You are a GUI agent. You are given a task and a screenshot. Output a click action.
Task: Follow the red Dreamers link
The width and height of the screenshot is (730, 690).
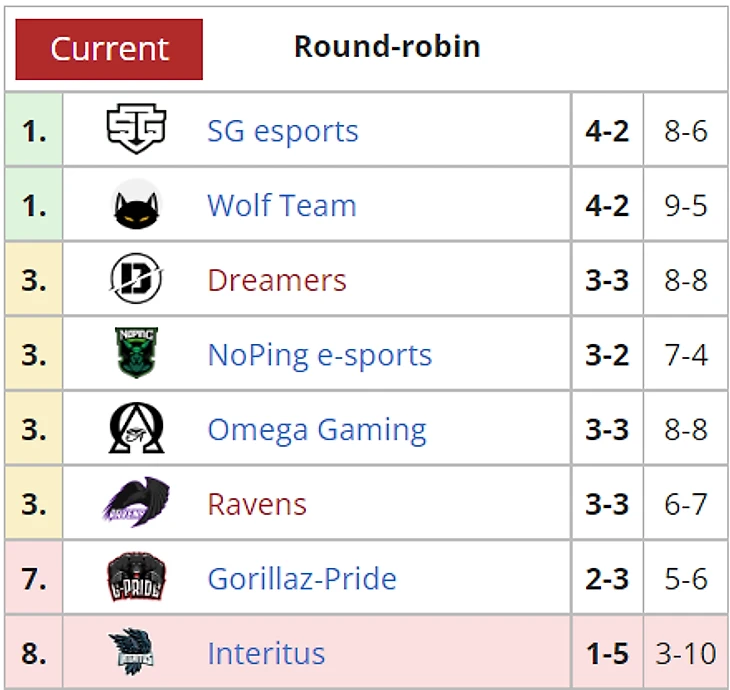point(276,280)
